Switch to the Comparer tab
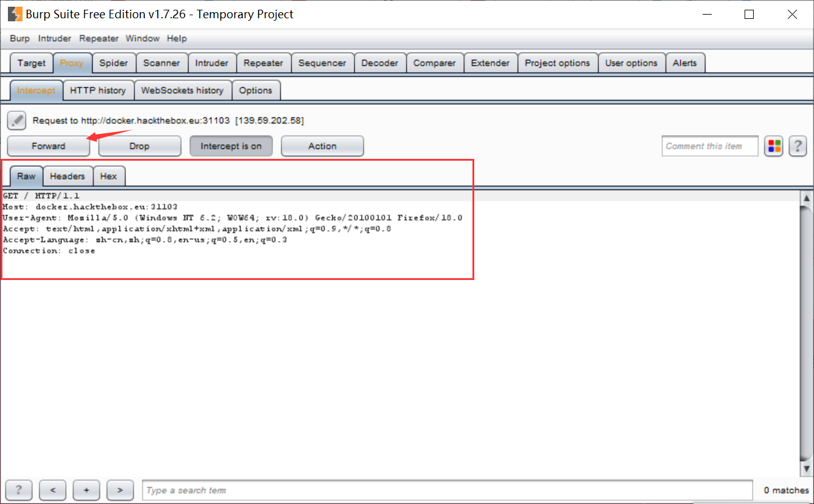 (x=435, y=63)
